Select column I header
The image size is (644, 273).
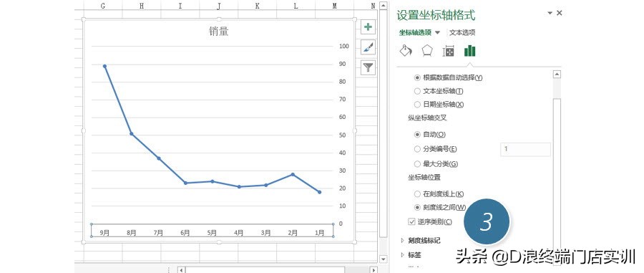point(180,5)
